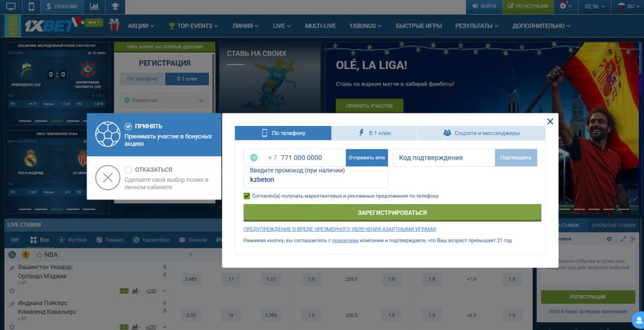The height and width of the screenshot is (330, 644).
Task: Click the top РЕГИСТРАЦИЯ button
Action: (528, 6)
